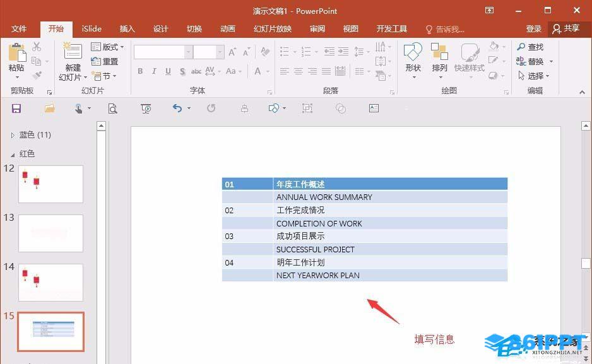Click the Open folder icon
The image size is (592, 364).
tap(50, 109)
